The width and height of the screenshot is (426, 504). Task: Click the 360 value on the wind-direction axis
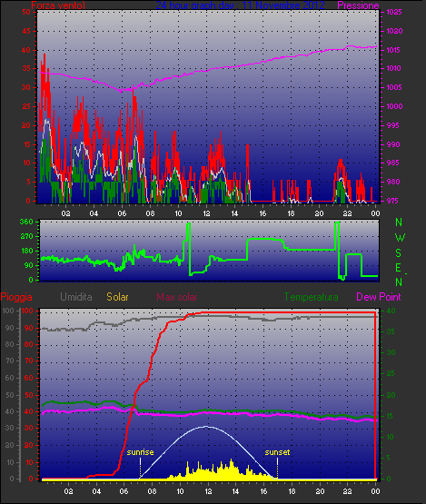click(x=26, y=222)
